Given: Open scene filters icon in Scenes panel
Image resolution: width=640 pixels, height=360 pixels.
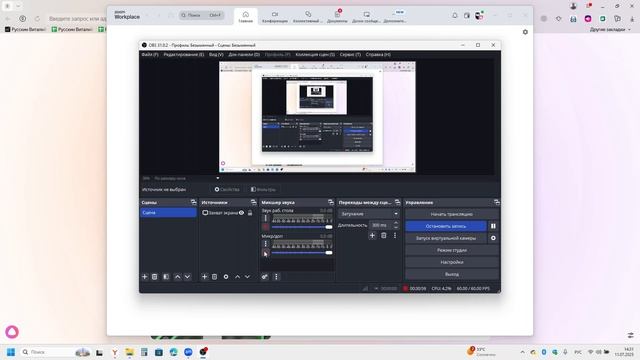Looking at the screenshot, I should coord(166,277).
